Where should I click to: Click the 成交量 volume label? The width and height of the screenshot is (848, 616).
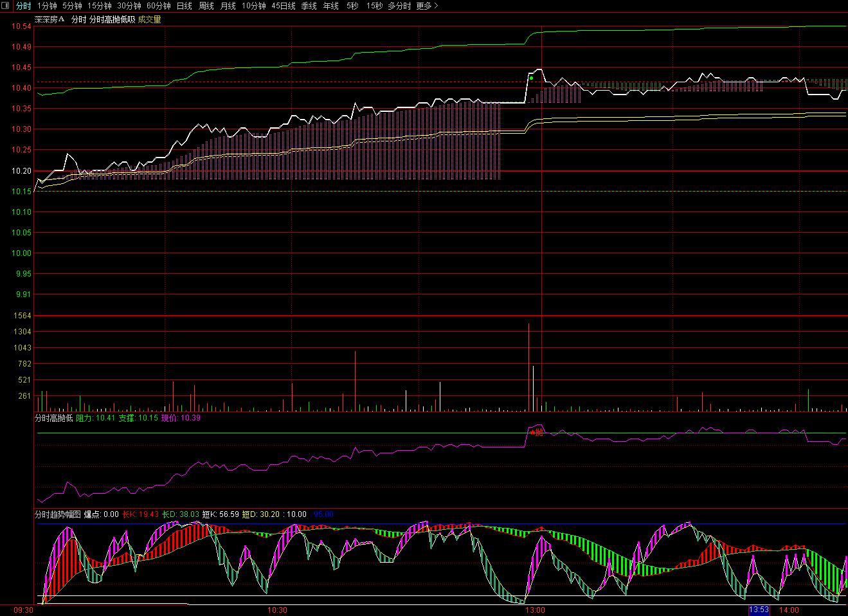150,20
